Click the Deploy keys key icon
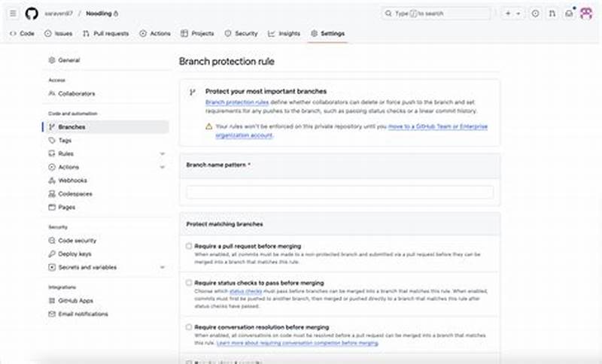Viewport: 602px width, 364px height. pyautogui.click(x=52, y=254)
